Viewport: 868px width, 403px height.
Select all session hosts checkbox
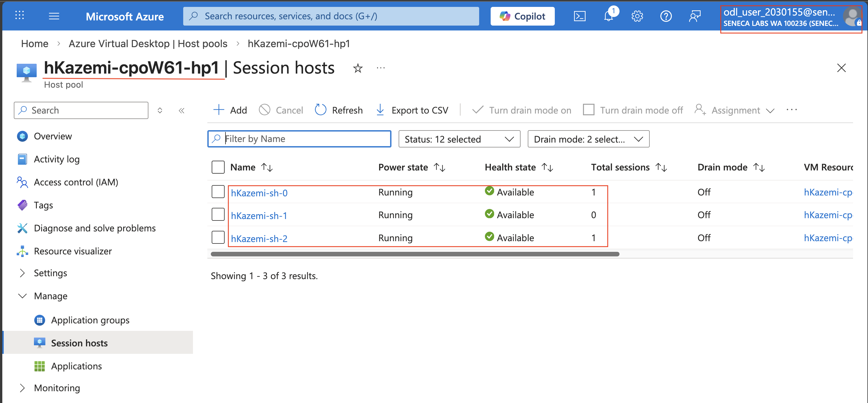click(218, 167)
